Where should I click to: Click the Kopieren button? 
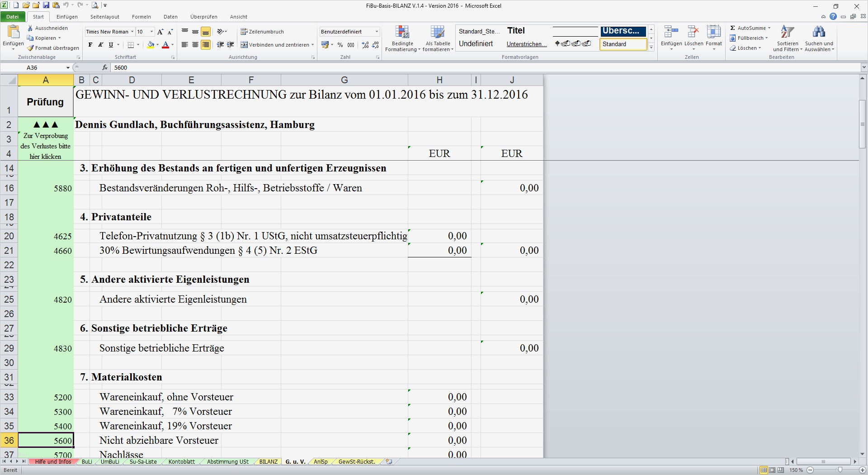[43, 38]
